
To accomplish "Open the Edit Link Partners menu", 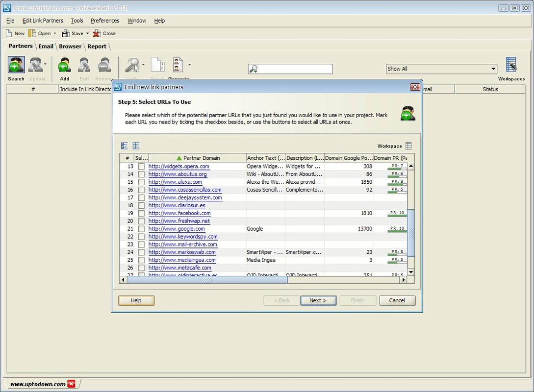I will point(43,21).
